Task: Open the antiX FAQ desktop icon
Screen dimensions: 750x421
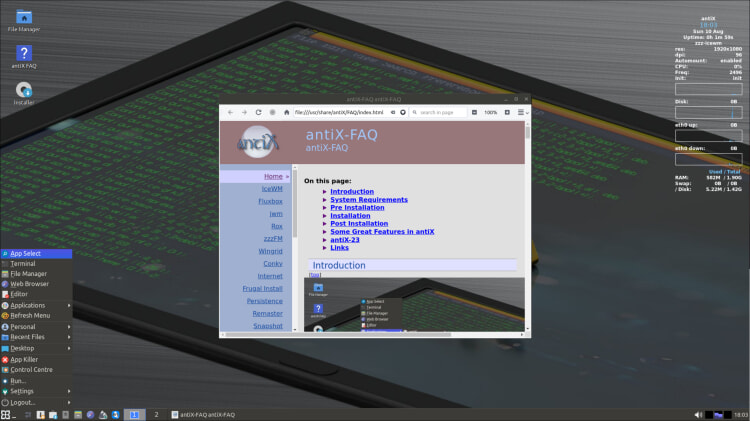Action: (x=24, y=57)
